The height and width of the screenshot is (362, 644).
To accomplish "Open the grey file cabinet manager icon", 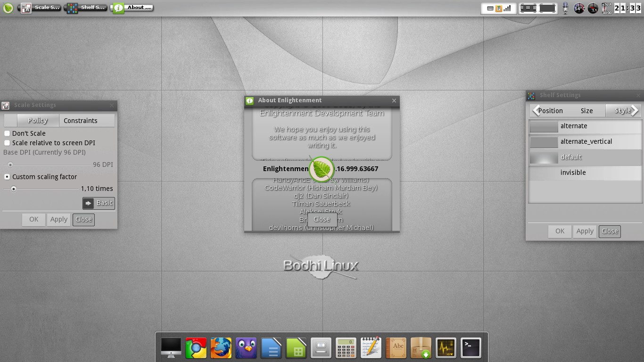I will tap(321, 348).
